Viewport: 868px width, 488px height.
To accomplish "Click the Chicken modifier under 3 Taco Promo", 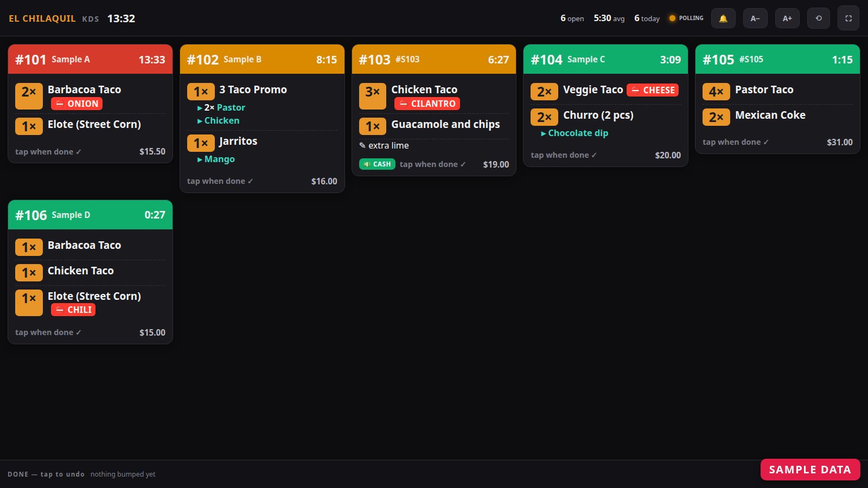I will tap(218, 121).
